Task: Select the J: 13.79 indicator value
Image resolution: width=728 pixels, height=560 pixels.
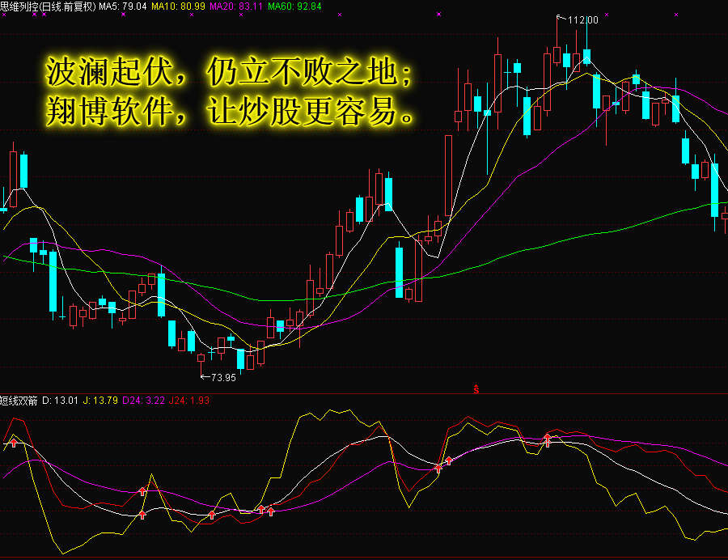Action: 100,401
